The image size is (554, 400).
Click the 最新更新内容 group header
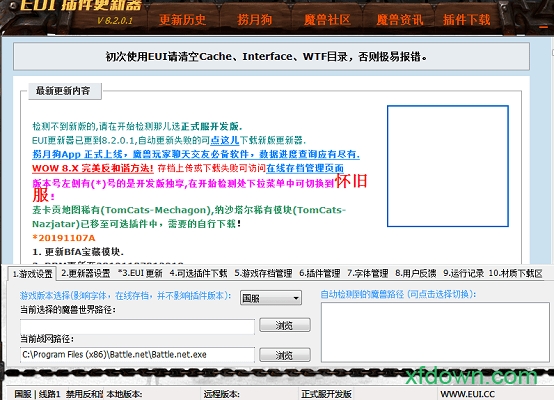[65, 91]
